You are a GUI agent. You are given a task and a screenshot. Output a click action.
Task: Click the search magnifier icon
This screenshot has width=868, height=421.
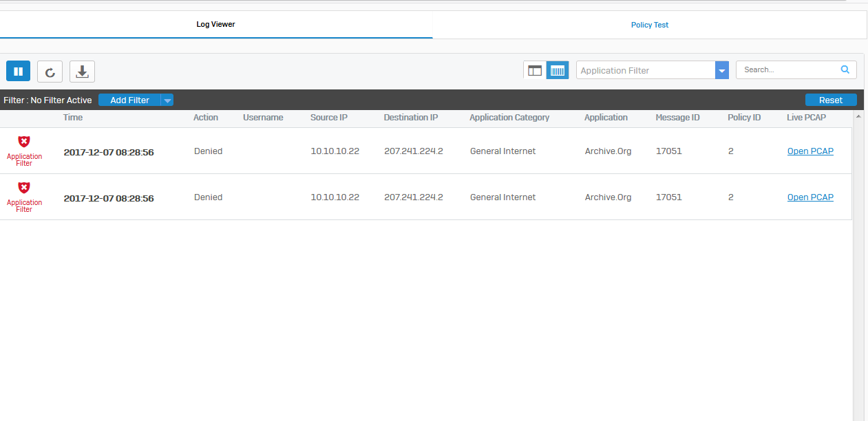pos(845,69)
